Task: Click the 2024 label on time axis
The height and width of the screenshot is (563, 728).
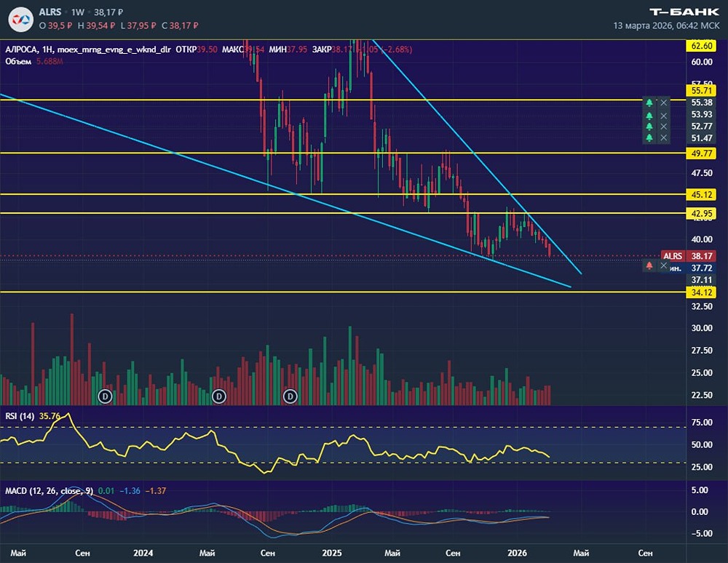Action: pos(143,553)
